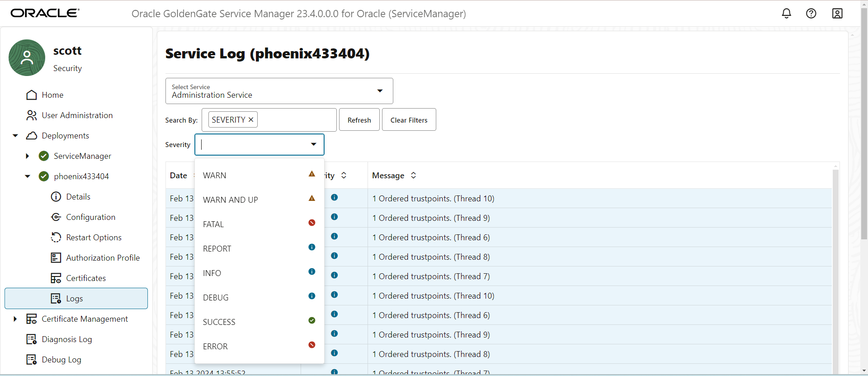This screenshot has width=868, height=376.
Task: Click the Deployments cloud icon
Action: pyautogui.click(x=32, y=136)
